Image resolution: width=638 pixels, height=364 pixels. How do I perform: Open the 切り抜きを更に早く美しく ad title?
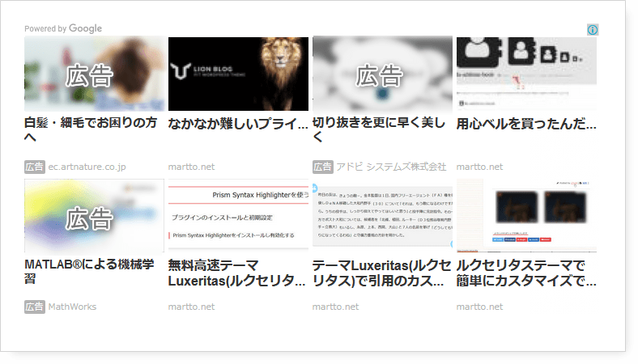tap(379, 130)
